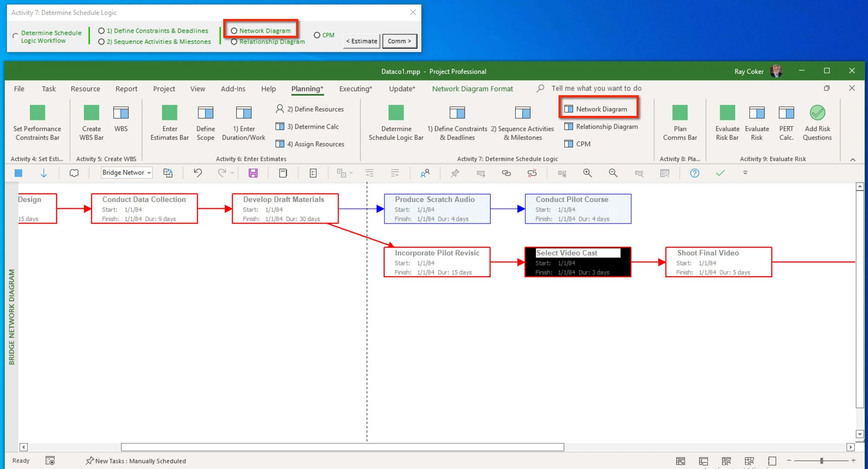Collapse the ribbon with the chevron
This screenshot has width=868, height=469.
[852, 160]
